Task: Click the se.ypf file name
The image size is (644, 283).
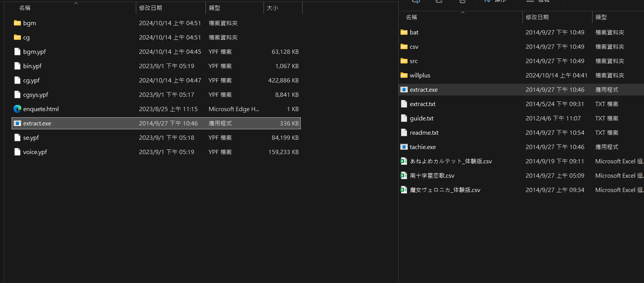Action: [31, 137]
